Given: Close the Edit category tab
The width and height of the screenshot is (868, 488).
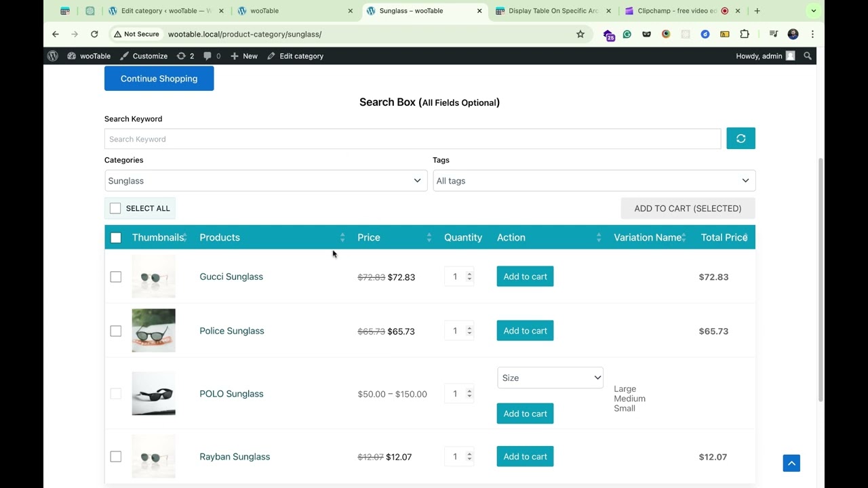Looking at the screenshot, I should 221,11.
